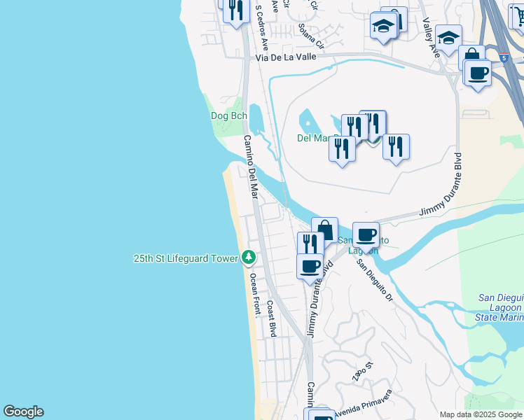Image resolution: width=524 pixels, height=420 pixels.
Task: Click the 25th St Lifeguard Tower park marker
Action: (248, 258)
